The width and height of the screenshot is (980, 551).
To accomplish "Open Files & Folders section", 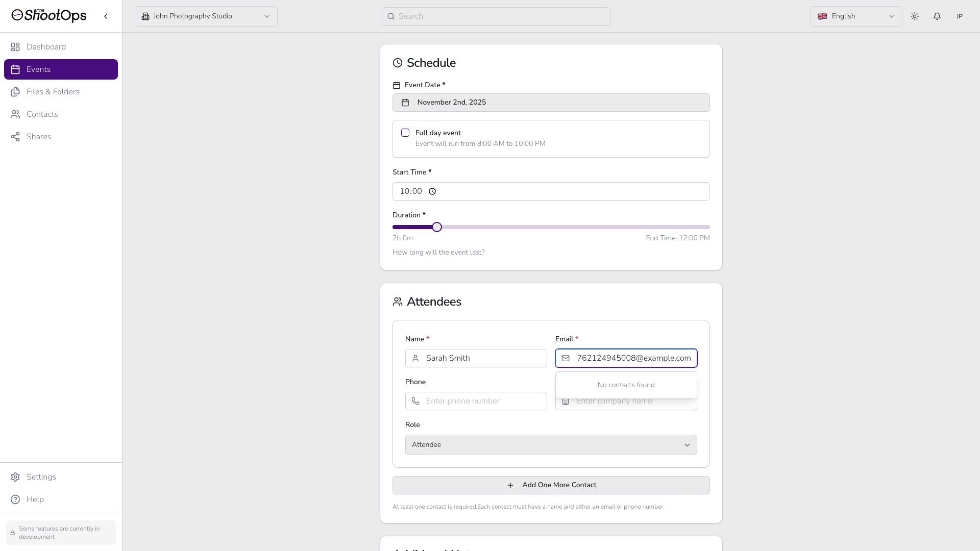I will [53, 92].
